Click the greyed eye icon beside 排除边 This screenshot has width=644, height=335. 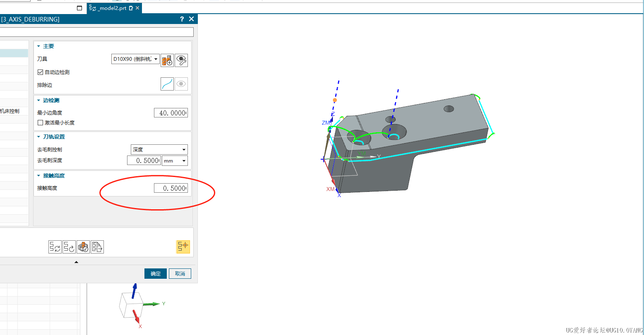[181, 84]
